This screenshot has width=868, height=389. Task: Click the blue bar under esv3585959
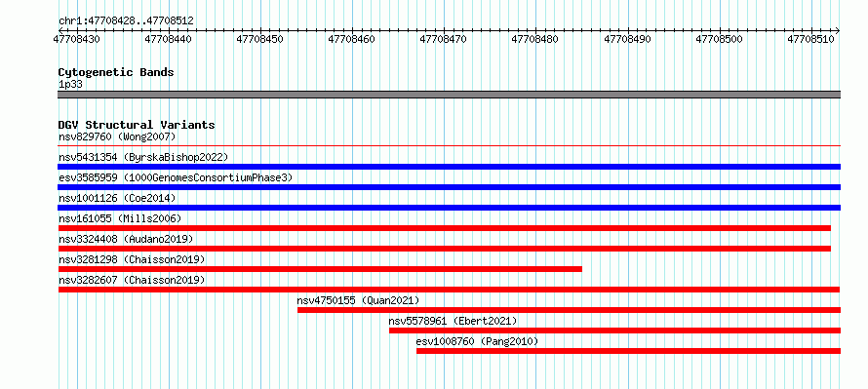coord(450,187)
